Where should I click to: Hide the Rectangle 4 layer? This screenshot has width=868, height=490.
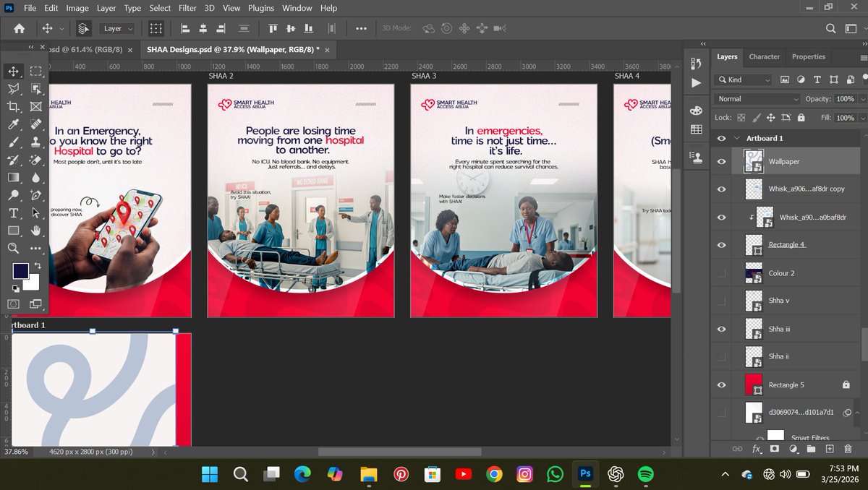tap(721, 245)
